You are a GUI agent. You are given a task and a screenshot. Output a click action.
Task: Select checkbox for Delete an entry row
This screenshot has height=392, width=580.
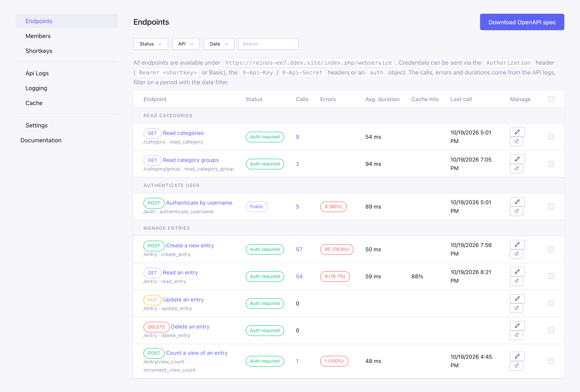click(551, 330)
